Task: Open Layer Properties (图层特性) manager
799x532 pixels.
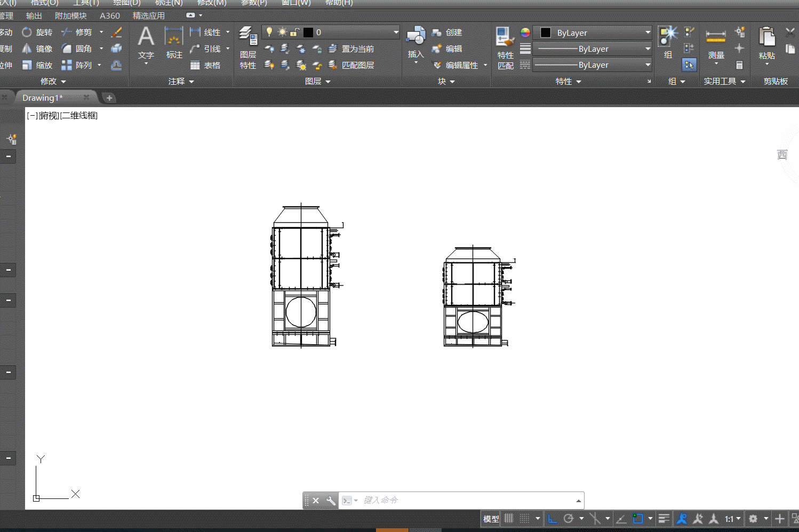Action: (x=248, y=48)
